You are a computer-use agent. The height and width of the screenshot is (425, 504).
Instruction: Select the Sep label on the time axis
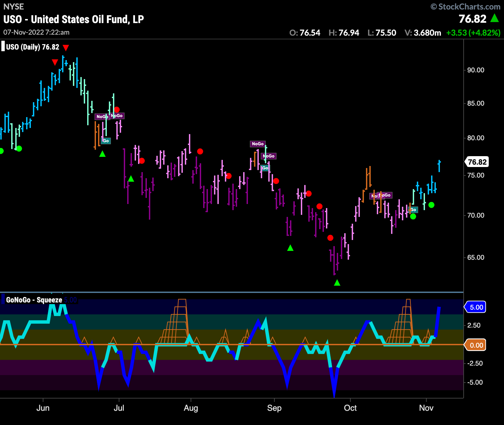(274, 408)
